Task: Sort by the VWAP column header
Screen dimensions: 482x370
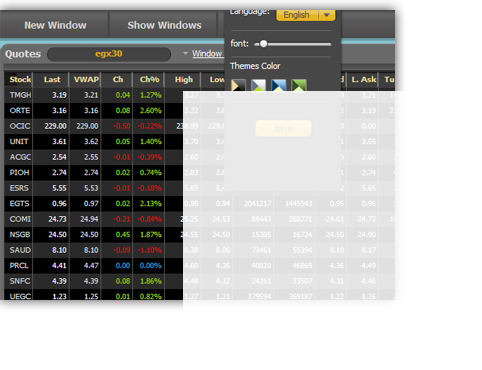Action: click(86, 80)
